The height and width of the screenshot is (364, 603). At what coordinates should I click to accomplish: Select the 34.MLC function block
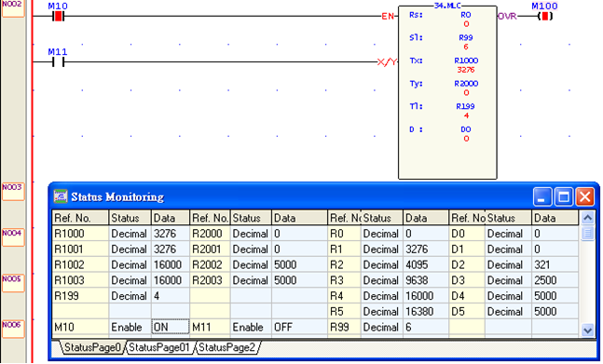tap(447, 92)
